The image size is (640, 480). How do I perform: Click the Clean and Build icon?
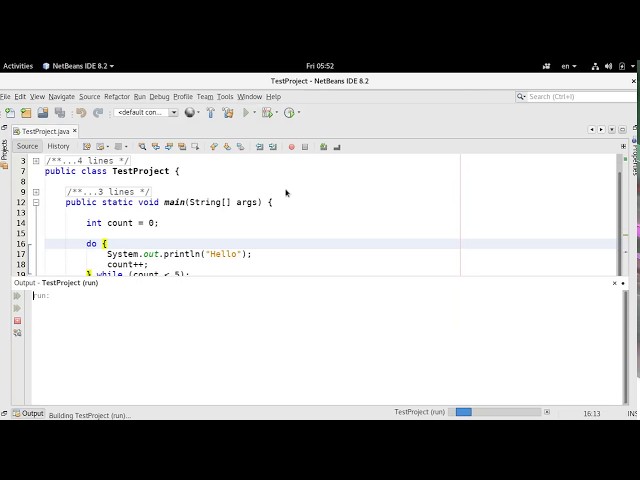[228, 113]
